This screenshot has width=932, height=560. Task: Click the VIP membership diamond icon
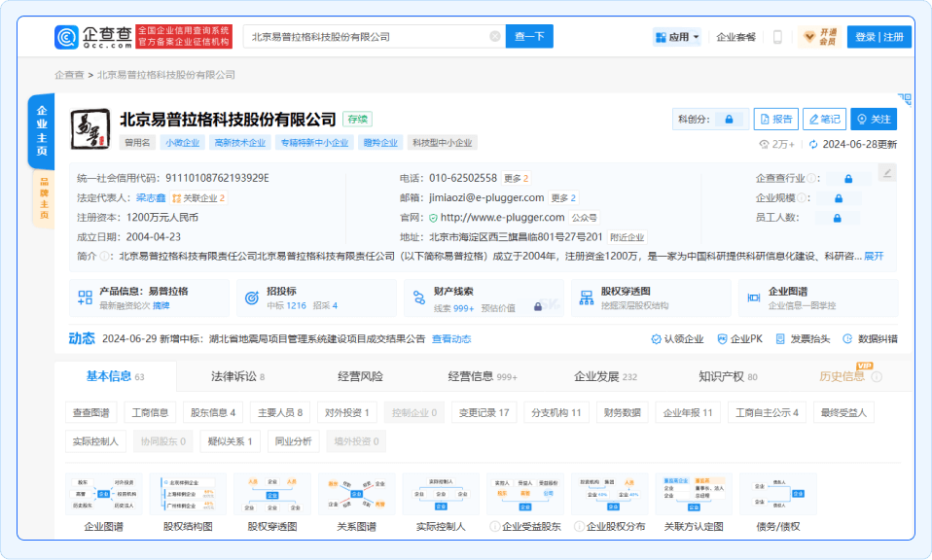(809, 37)
